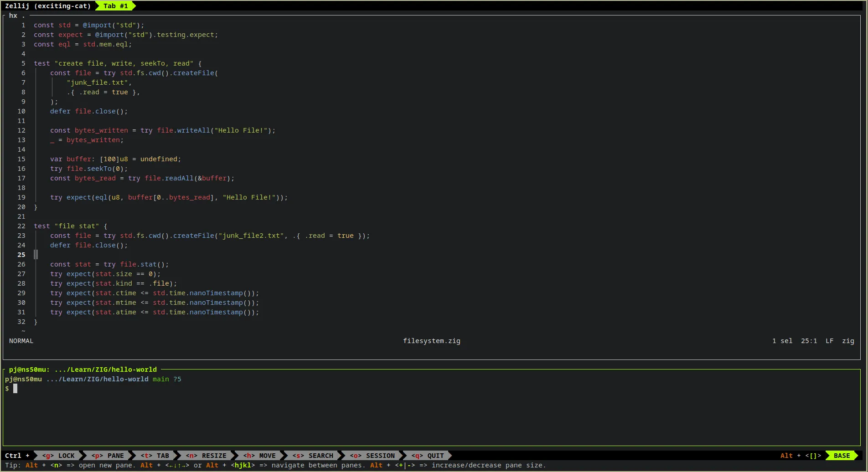Click "Hello File!" string on line 19
The image size is (868, 472).
pos(249,197)
